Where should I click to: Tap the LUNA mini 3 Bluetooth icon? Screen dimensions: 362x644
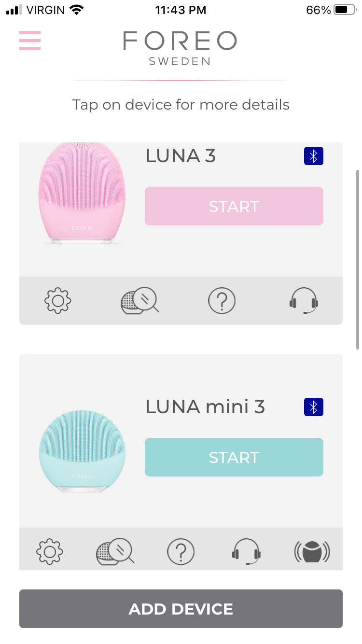click(x=314, y=407)
